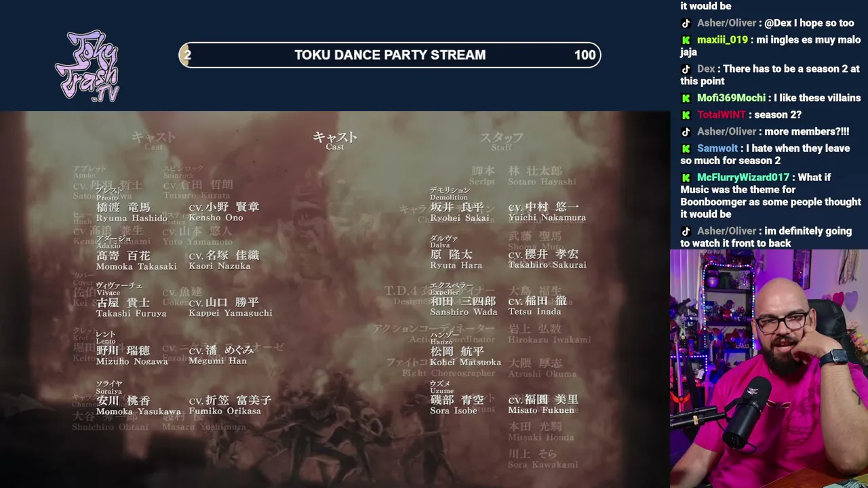Click the credit name 'Mizuho Nogawa'
Screen dimensions: 868x488
coord(132,361)
